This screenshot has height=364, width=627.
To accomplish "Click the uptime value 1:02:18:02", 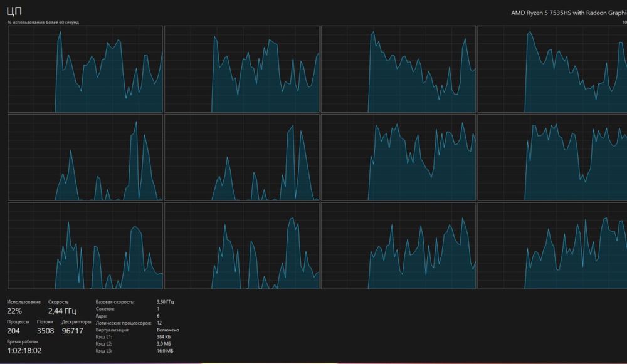I will 24,351.
